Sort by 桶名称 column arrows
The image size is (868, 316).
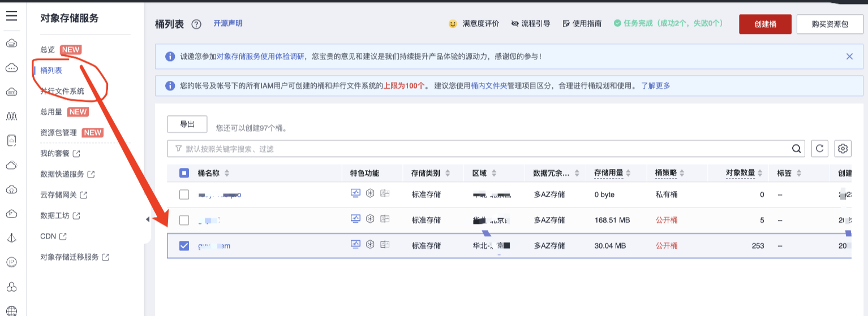click(227, 173)
